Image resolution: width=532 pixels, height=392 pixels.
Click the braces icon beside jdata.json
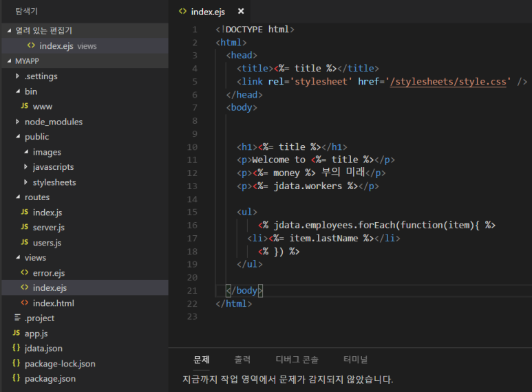[x=16, y=349]
